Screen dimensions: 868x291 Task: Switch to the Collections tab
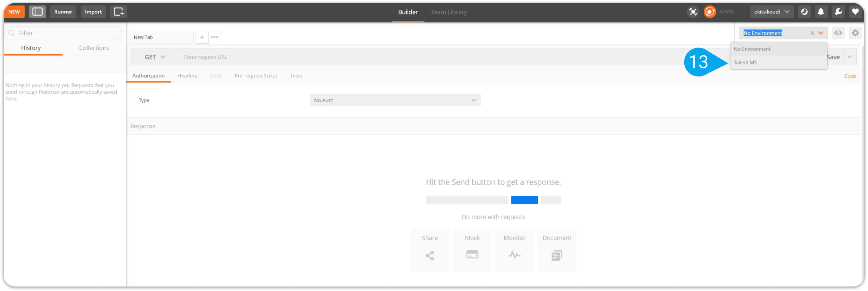pyautogui.click(x=94, y=48)
